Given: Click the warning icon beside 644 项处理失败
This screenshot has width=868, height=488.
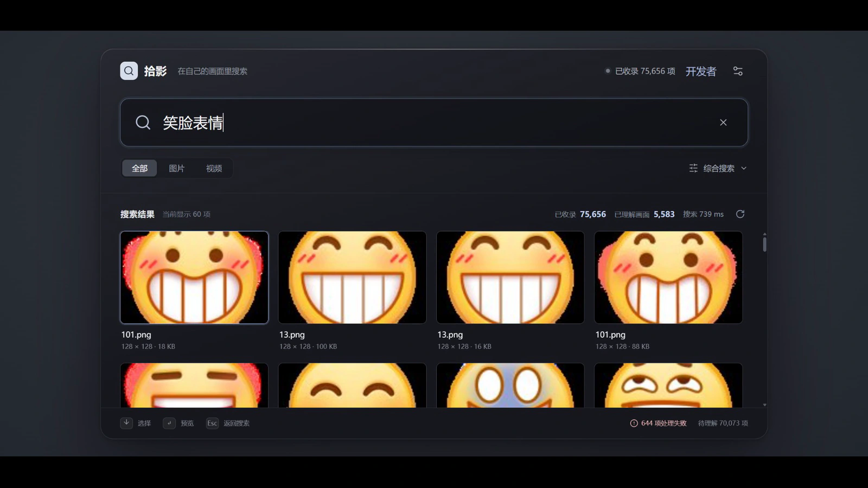Looking at the screenshot, I should click(x=634, y=423).
